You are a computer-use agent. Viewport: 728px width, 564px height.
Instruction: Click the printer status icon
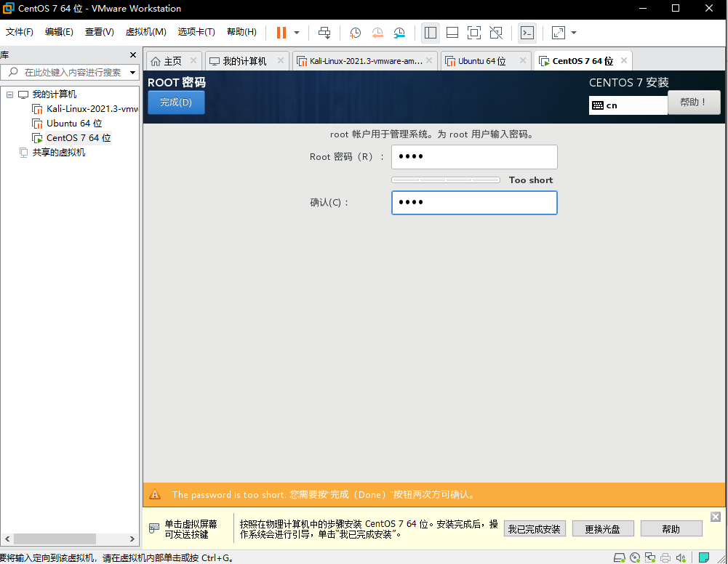pyautogui.click(x=665, y=557)
